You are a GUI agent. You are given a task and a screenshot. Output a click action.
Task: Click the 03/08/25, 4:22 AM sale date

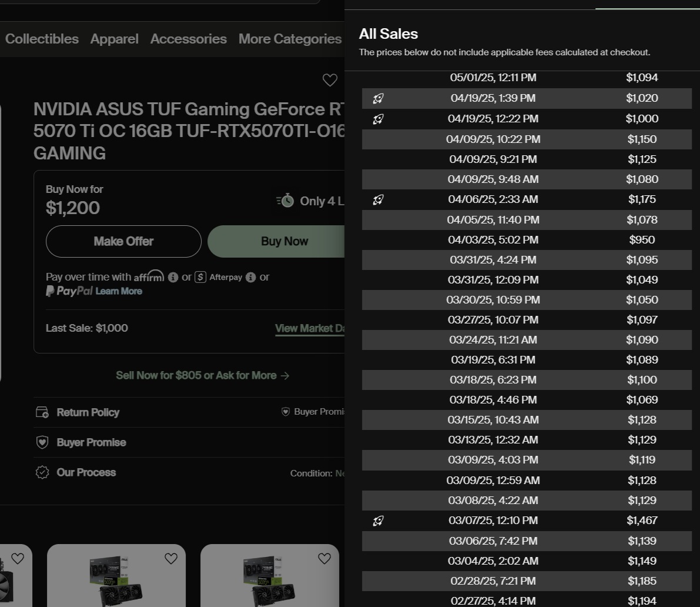click(x=493, y=501)
